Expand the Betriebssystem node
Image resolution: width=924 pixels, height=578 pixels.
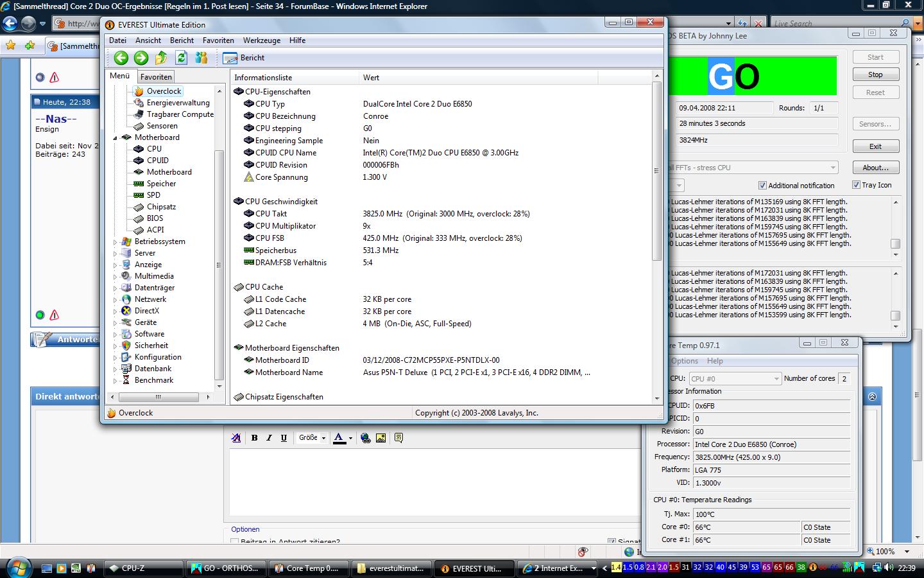116,241
